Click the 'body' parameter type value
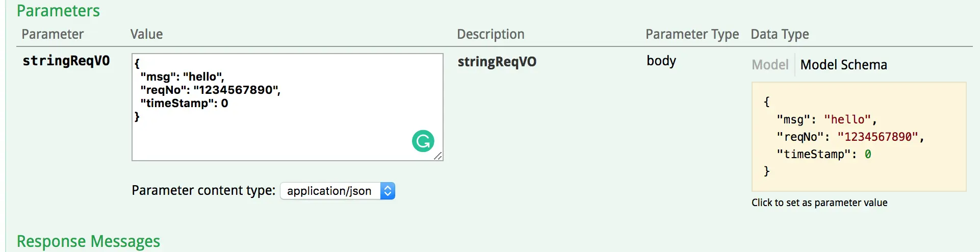Screen dimensions: 980x252 tap(661, 61)
